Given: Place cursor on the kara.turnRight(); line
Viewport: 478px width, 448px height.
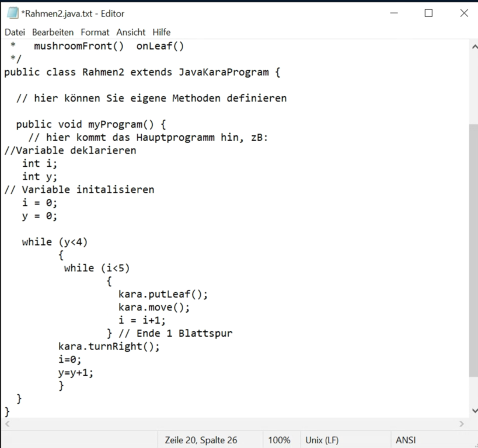Looking at the screenshot, I should (x=109, y=346).
